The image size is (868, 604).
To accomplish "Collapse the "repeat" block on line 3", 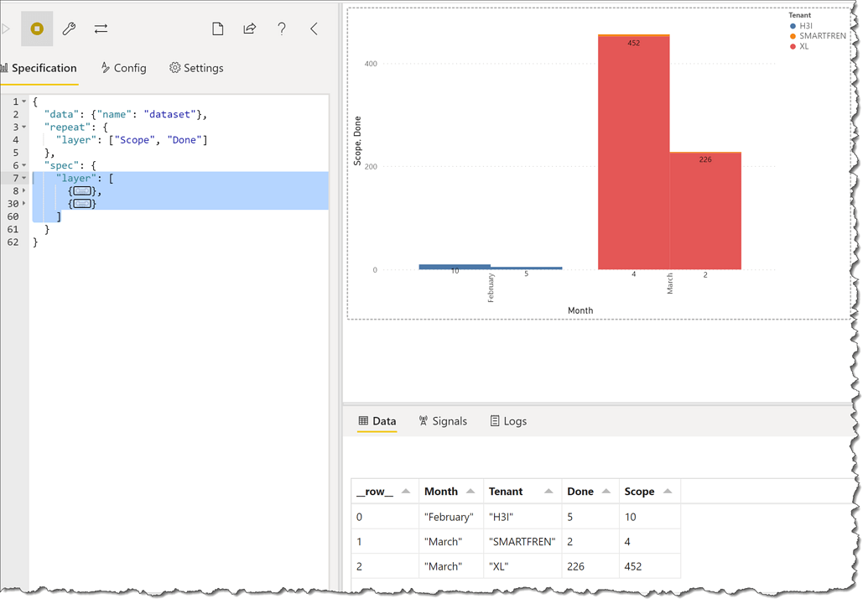I will pyautogui.click(x=24, y=128).
